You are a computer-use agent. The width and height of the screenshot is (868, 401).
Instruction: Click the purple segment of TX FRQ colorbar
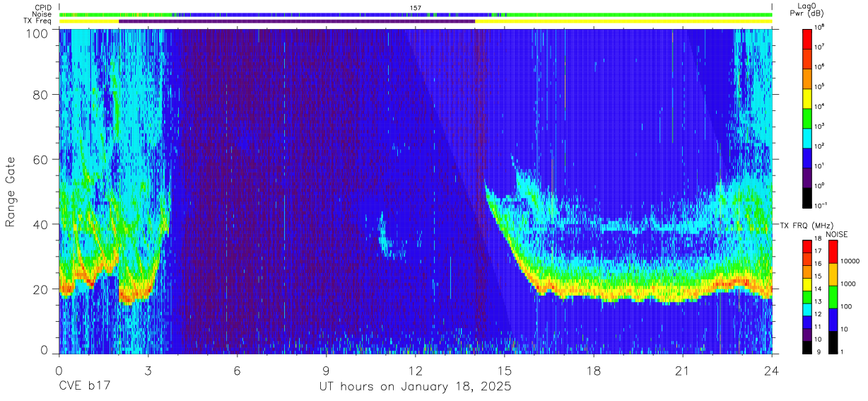pos(807,335)
